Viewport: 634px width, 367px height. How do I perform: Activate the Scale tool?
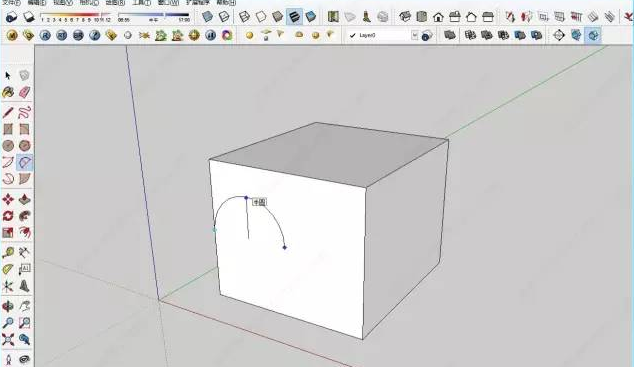coord(8,232)
